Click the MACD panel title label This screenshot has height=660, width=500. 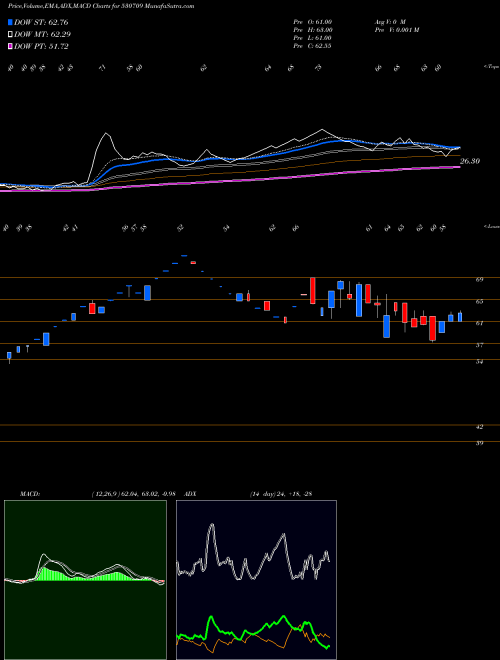pos(30,494)
